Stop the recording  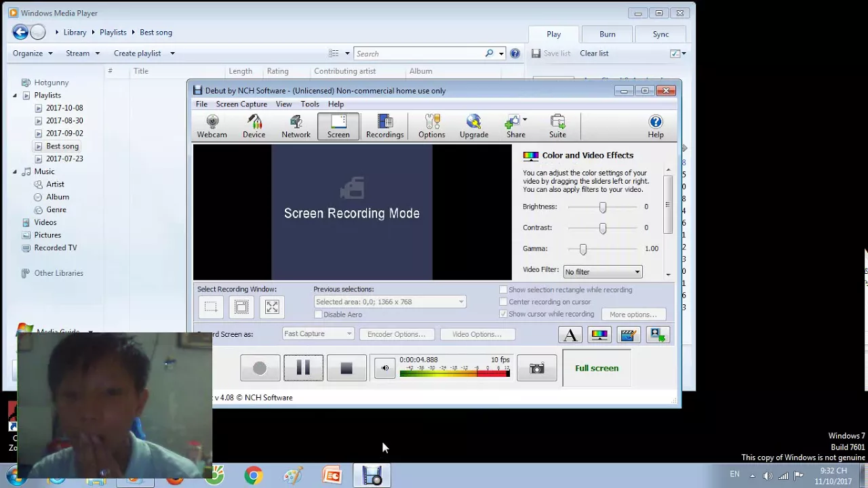[x=347, y=368]
